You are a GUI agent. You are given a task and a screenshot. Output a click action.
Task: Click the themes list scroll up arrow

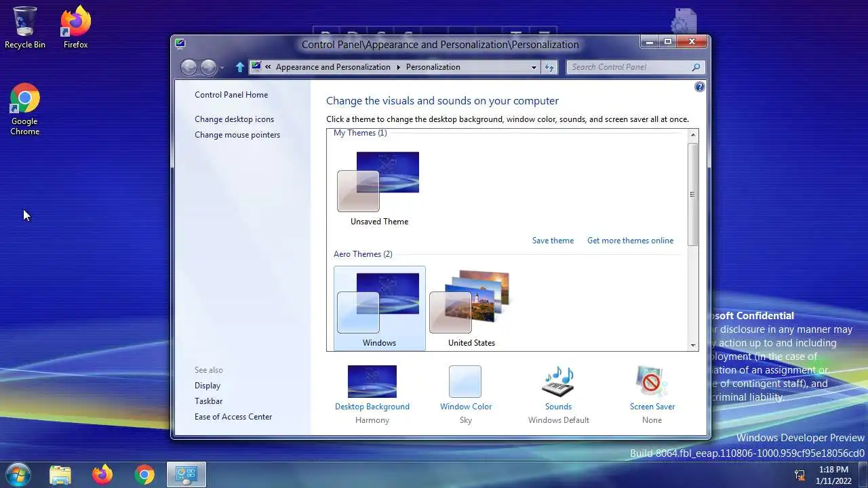pyautogui.click(x=693, y=136)
